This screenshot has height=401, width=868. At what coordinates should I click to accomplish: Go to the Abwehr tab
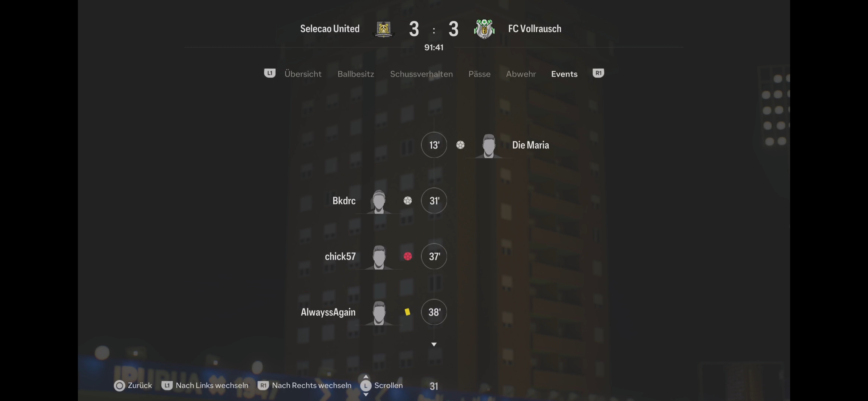click(521, 74)
